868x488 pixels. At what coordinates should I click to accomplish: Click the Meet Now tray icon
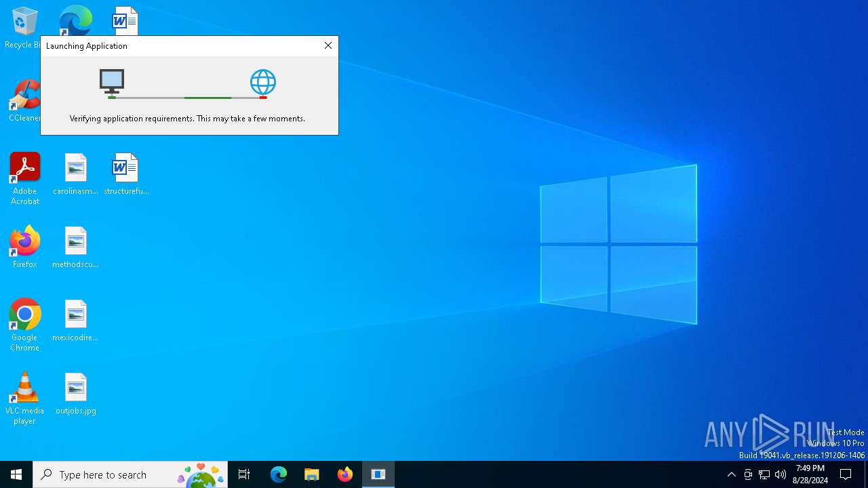(748, 474)
